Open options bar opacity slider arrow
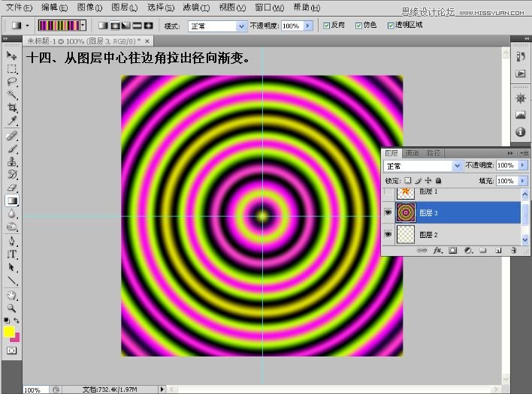Viewport: 532px width, 394px height. tap(308, 26)
